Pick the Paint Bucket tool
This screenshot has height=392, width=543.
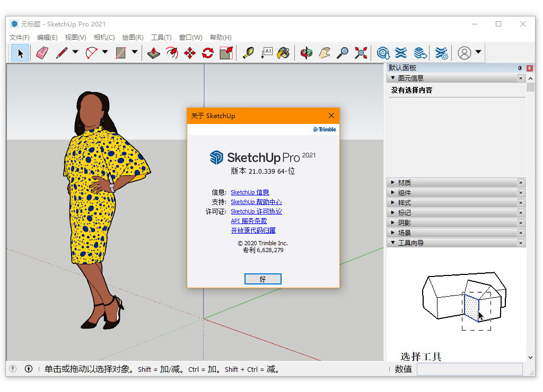284,53
